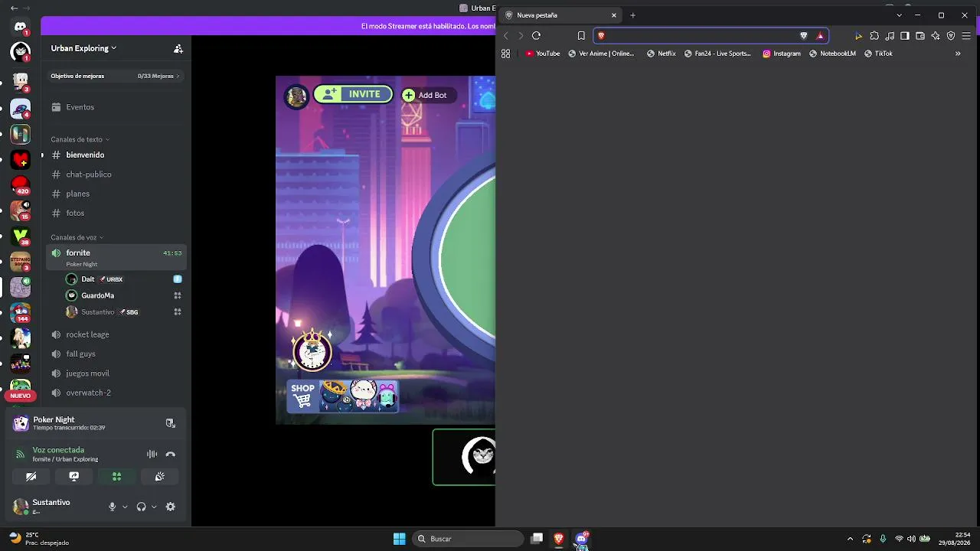Click the Windows taskbar Buscar search box
The image size is (980, 551).
point(468,539)
